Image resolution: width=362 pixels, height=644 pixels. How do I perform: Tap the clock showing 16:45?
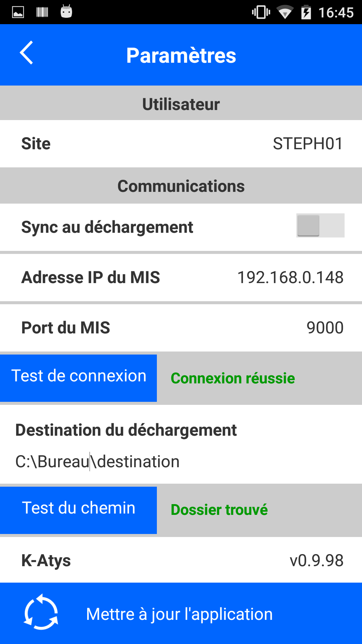point(336,13)
